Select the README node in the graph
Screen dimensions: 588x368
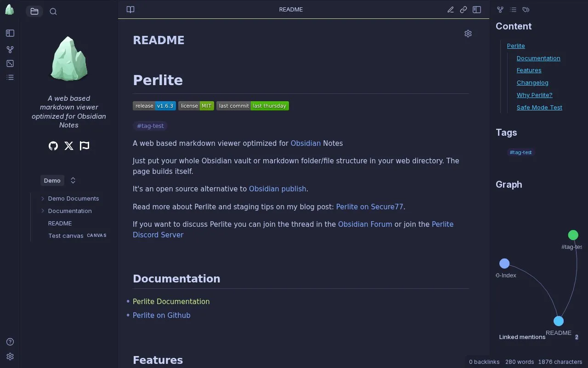pos(559,321)
